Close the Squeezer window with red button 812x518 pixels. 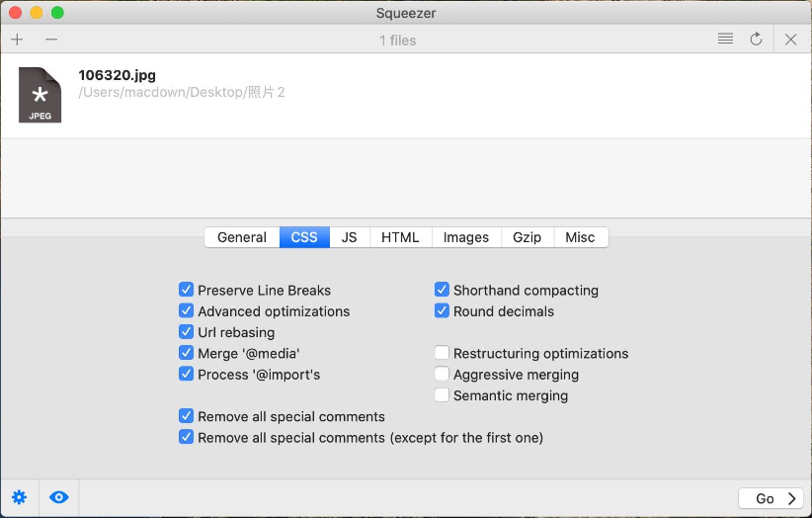[x=16, y=13]
